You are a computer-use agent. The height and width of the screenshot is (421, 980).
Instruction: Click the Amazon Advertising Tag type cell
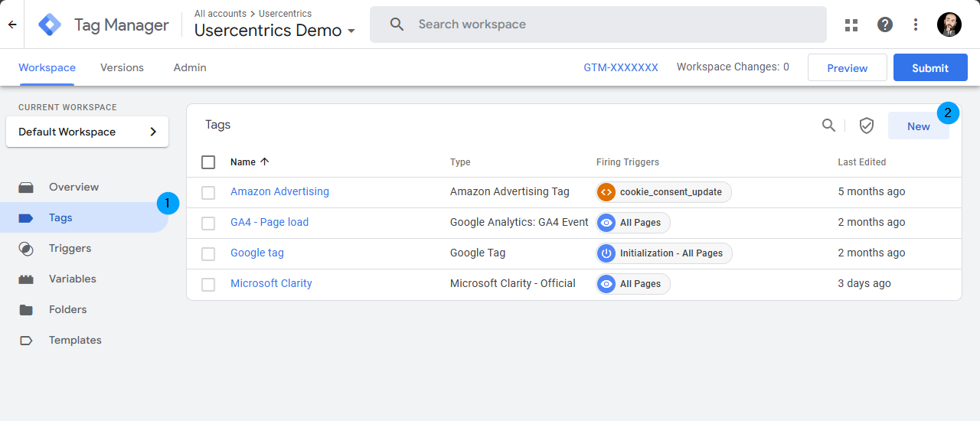[x=510, y=191]
